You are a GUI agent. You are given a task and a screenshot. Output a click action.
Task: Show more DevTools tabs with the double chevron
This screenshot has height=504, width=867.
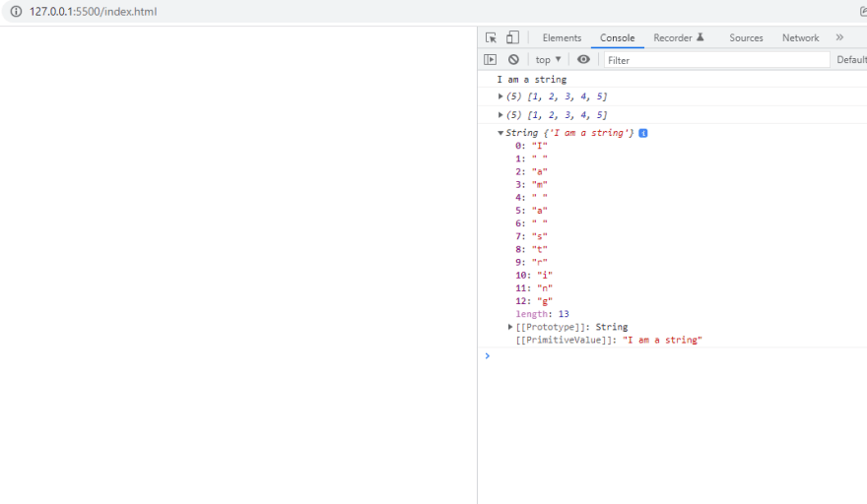[839, 37]
